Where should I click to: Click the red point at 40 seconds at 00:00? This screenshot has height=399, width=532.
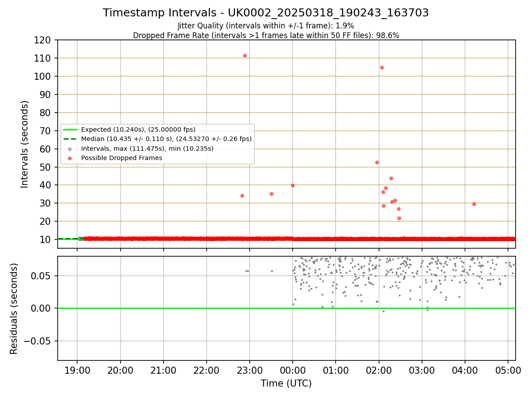(293, 185)
